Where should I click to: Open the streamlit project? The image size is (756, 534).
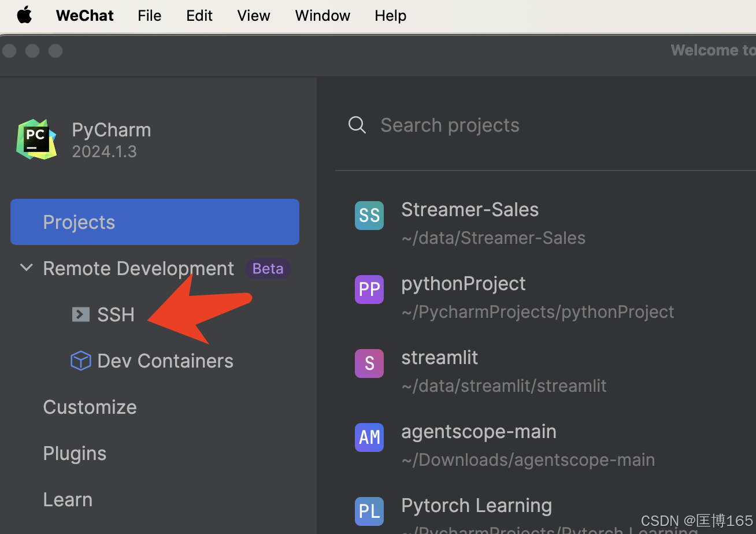pyautogui.click(x=440, y=357)
